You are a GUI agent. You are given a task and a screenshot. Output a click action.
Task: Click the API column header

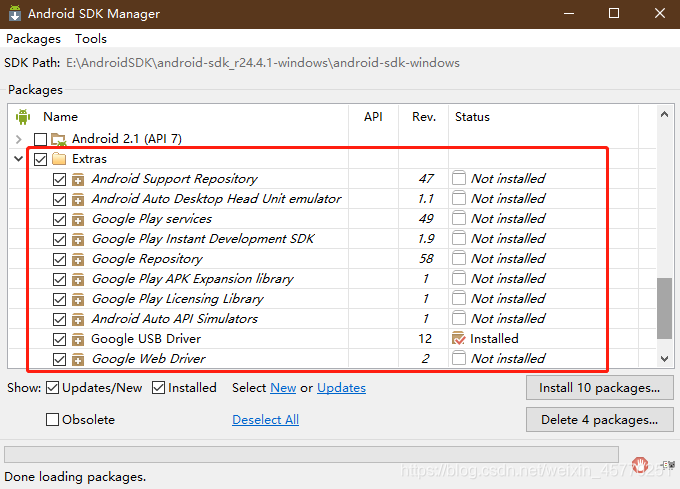click(x=373, y=117)
